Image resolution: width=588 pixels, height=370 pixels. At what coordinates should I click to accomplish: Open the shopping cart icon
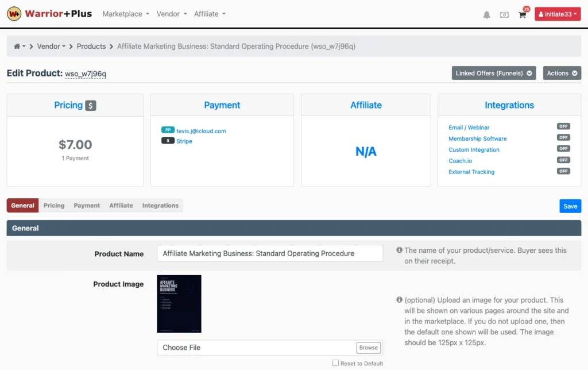coord(522,14)
